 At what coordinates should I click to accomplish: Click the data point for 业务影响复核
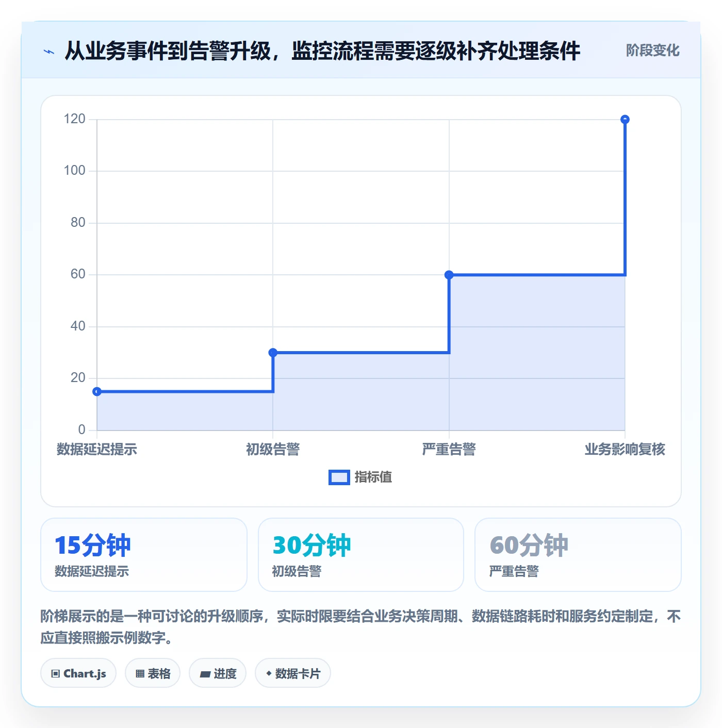pyautogui.click(x=625, y=120)
